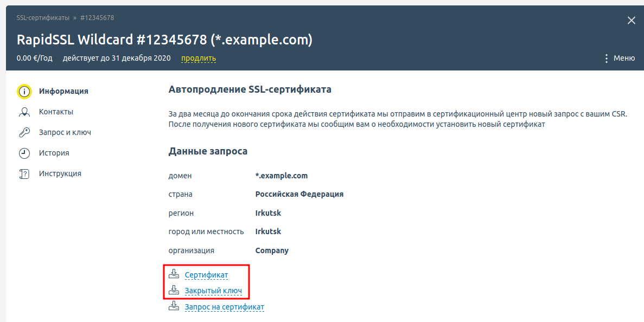Click the question-mark icon beside Инструкция
The image size is (644, 322).
24,174
